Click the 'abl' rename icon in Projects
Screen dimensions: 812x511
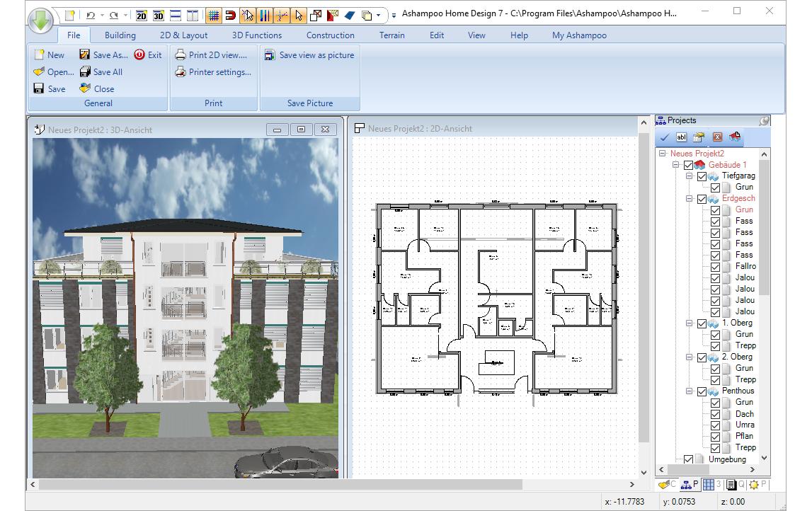pos(681,137)
